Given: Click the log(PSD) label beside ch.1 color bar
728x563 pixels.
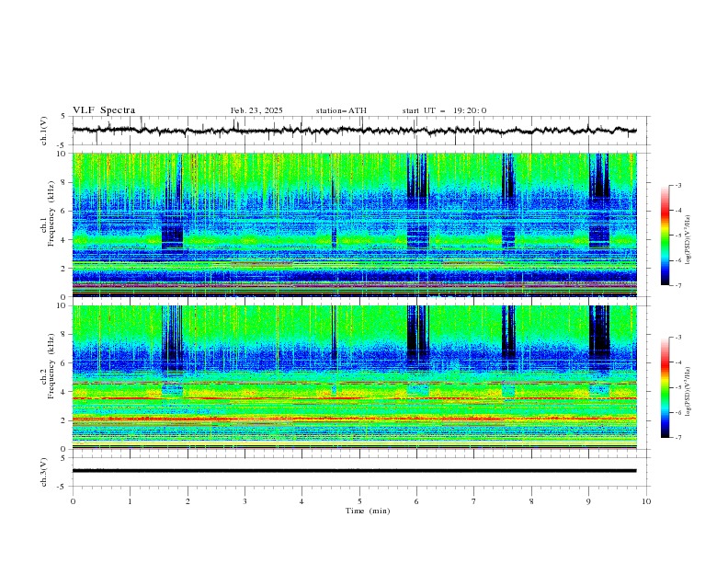Looking at the screenshot, I should (688, 240).
